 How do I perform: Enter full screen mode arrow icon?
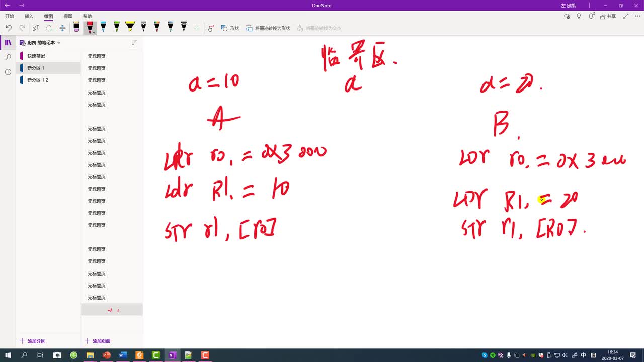point(626,16)
